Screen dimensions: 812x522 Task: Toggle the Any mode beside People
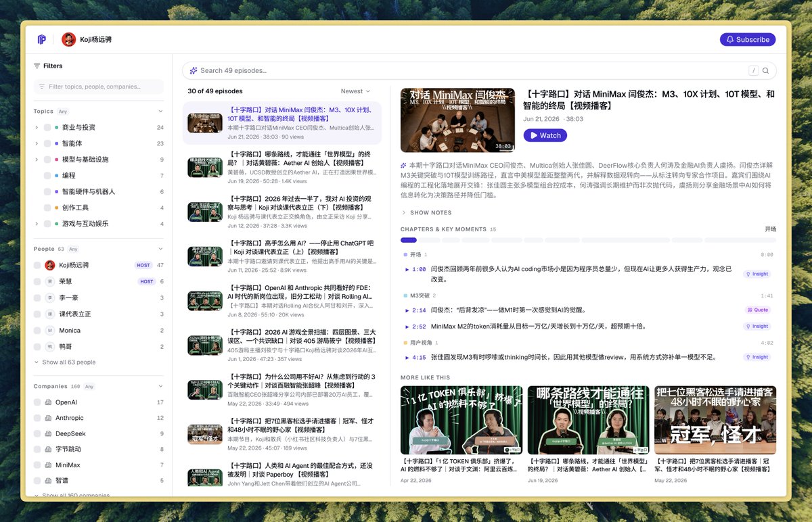[73, 249]
